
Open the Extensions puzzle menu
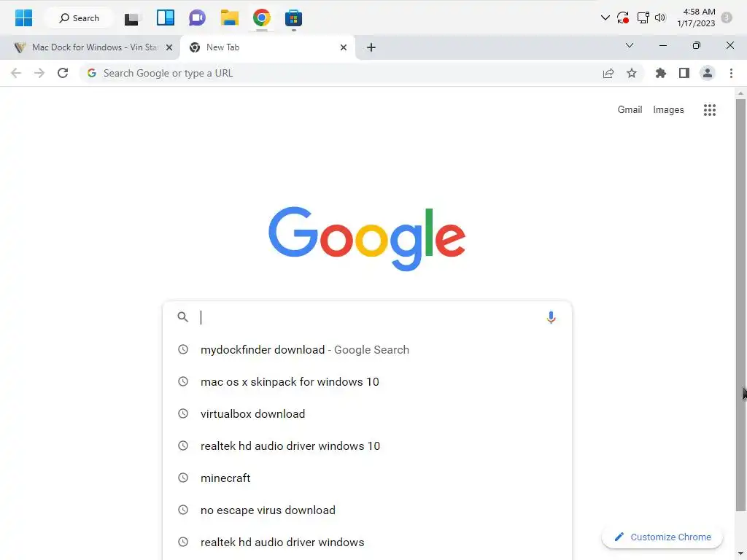[660, 74]
